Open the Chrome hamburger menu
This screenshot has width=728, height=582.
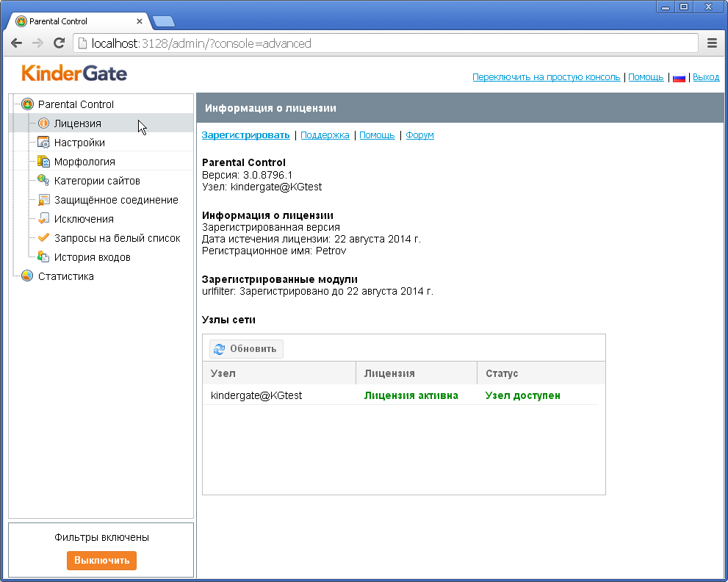coord(712,43)
